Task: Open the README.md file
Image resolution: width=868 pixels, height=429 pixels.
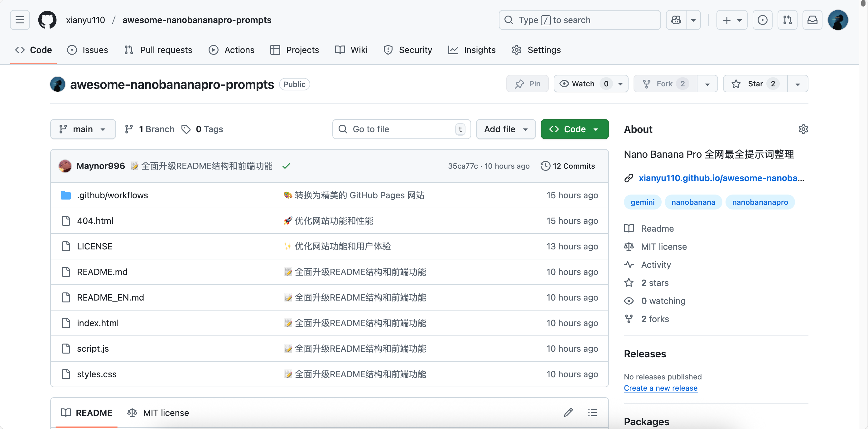Action: point(102,272)
